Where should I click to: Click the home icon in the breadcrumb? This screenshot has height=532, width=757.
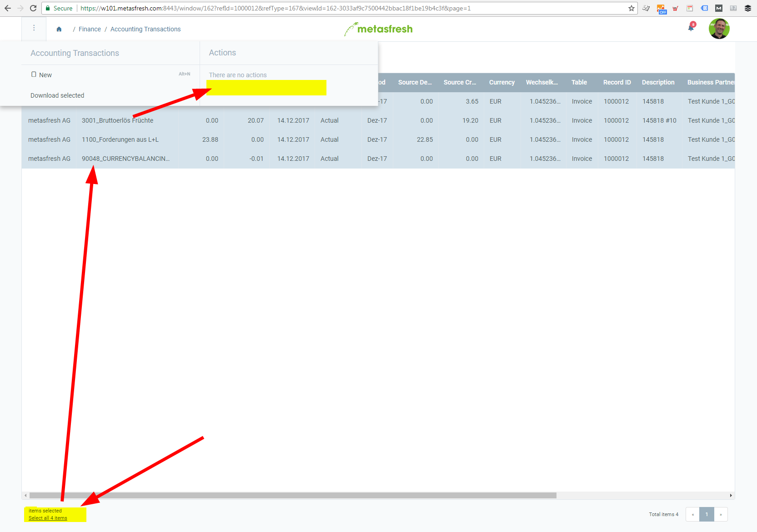[59, 29]
